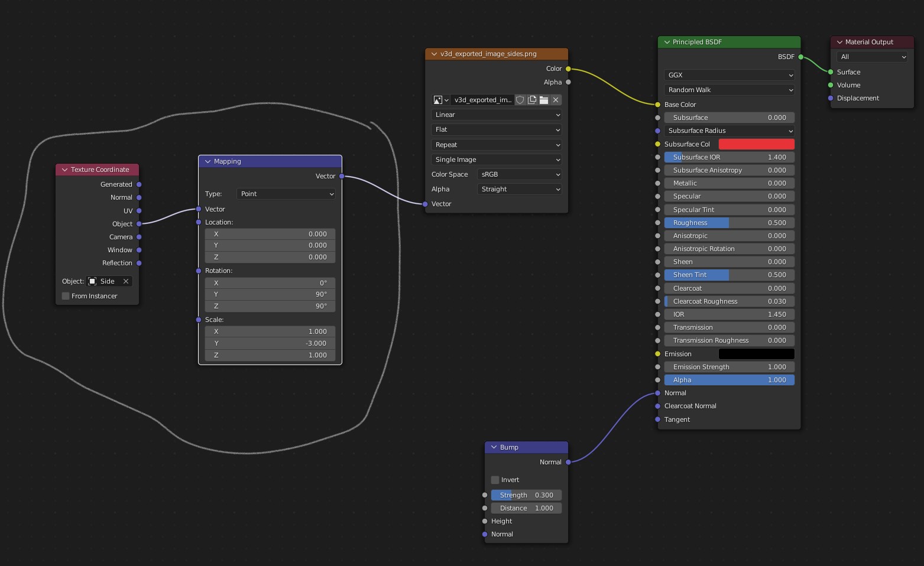Toggle fake user shield on image

pyautogui.click(x=520, y=100)
